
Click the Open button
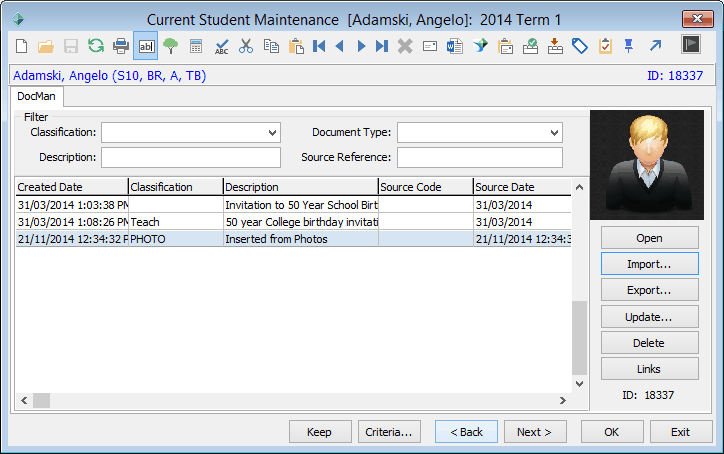coord(650,238)
